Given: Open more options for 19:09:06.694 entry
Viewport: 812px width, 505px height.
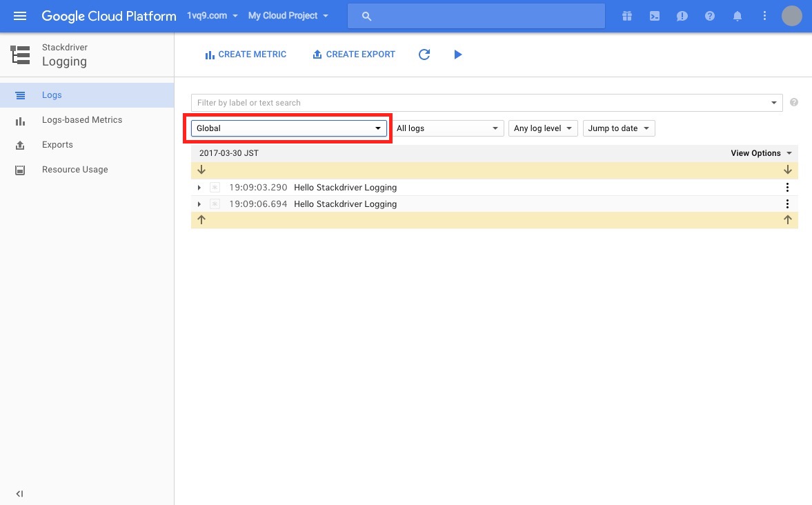Looking at the screenshot, I should click(x=787, y=204).
